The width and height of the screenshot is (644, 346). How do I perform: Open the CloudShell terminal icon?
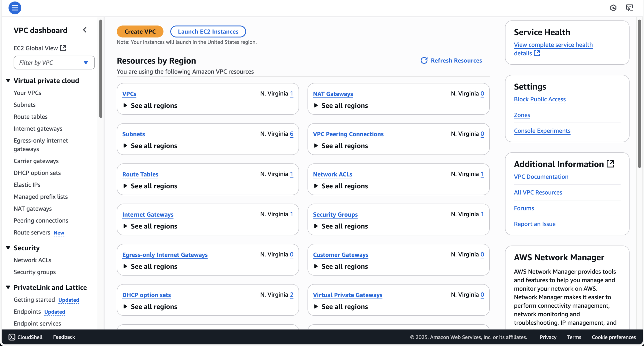[12, 337]
